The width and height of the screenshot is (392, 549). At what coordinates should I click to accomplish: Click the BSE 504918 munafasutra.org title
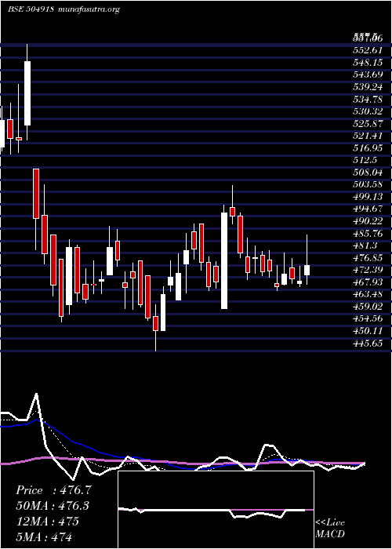[x=64, y=9]
